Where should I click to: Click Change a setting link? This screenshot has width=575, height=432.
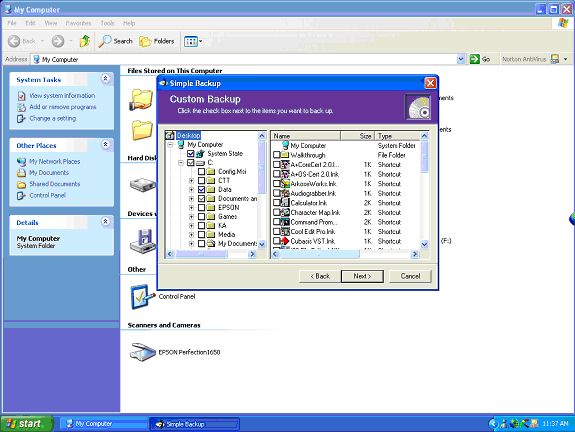tap(53, 118)
